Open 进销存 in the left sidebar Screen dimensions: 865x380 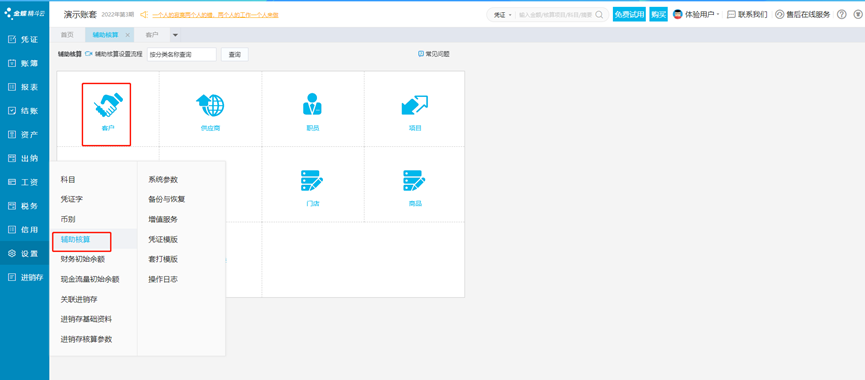pos(24,277)
